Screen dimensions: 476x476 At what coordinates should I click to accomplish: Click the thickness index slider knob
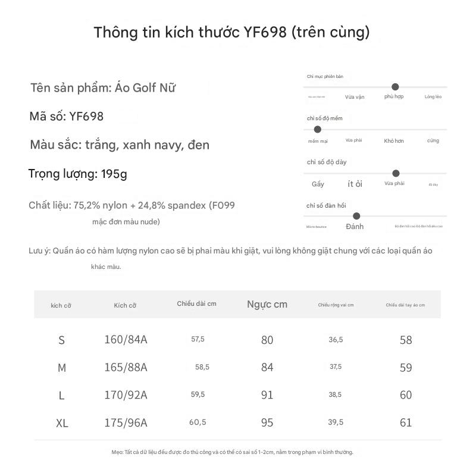[x=396, y=173]
